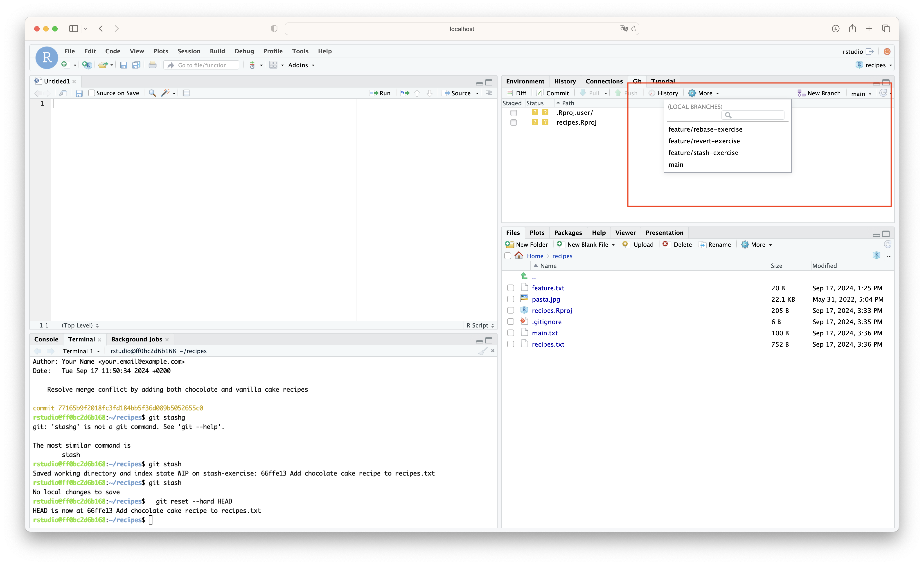Viewport: 924px width, 565px height.
Task: Enable Source on Save checkbox
Action: click(92, 93)
